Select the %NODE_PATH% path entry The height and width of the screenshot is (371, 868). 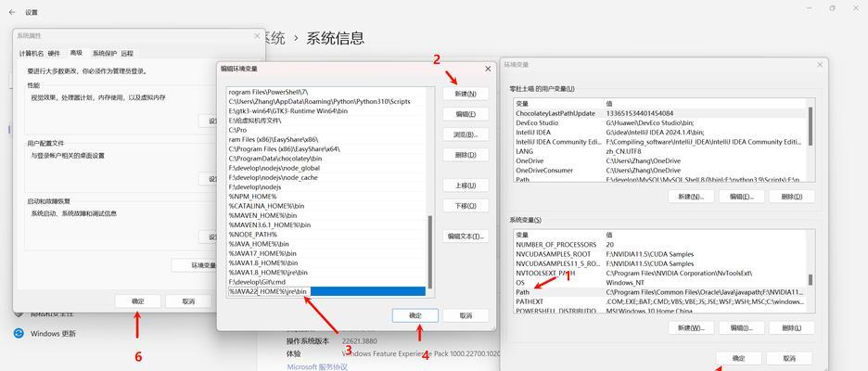pos(326,235)
